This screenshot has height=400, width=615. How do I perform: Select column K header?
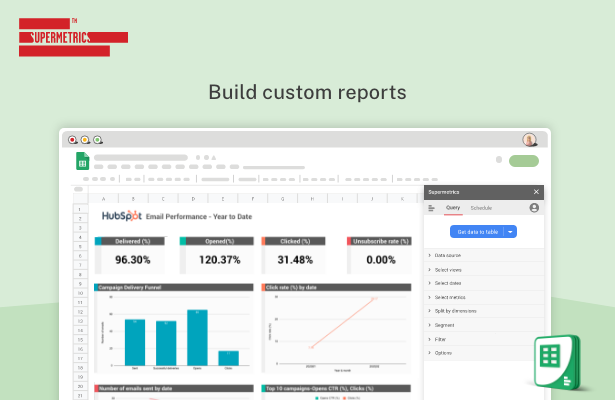tap(402, 199)
